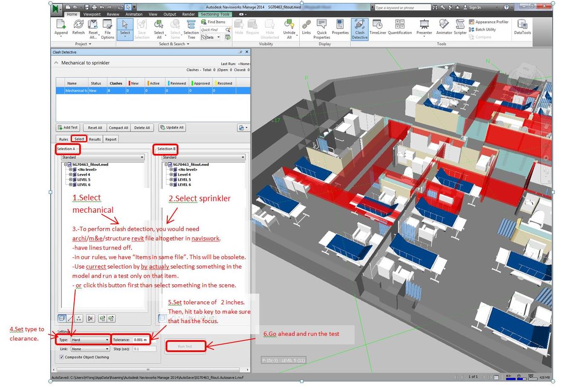Click the Save icon in quick access toolbar

point(87,7)
